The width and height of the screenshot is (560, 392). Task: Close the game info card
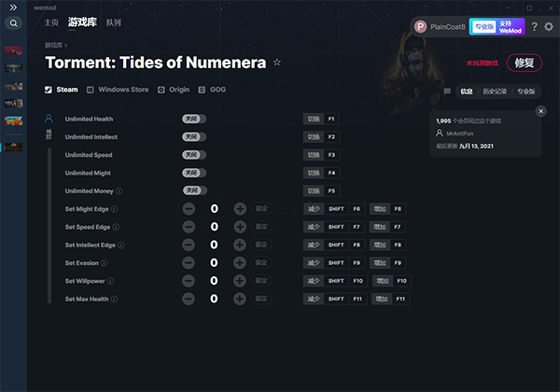click(540, 111)
